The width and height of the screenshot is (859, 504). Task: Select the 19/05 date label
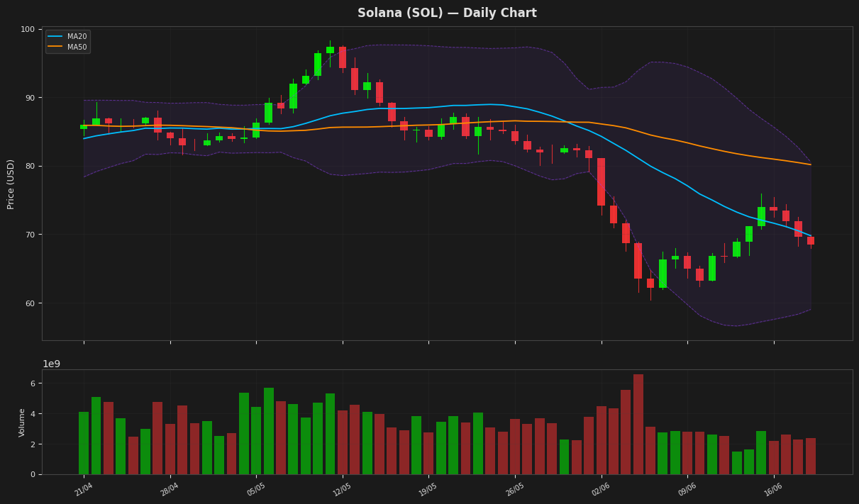pyautogui.click(x=428, y=488)
